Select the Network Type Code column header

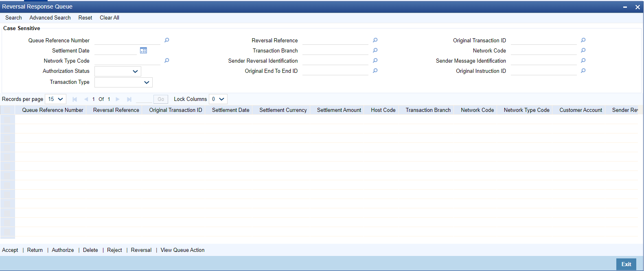pyautogui.click(x=526, y=110)
